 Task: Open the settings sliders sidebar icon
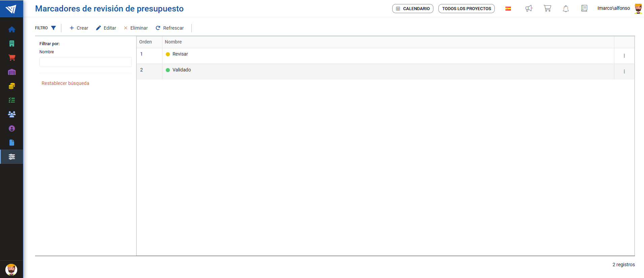[x=12, y=157]
